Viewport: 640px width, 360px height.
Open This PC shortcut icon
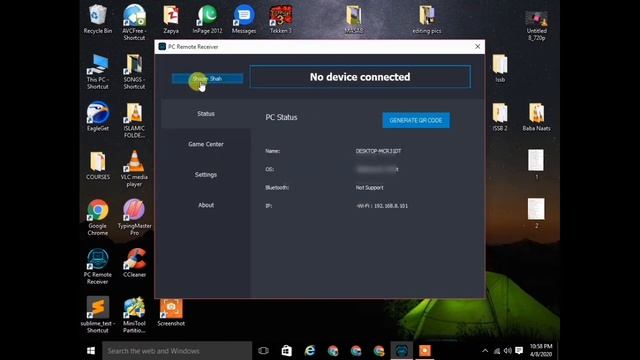98,71
